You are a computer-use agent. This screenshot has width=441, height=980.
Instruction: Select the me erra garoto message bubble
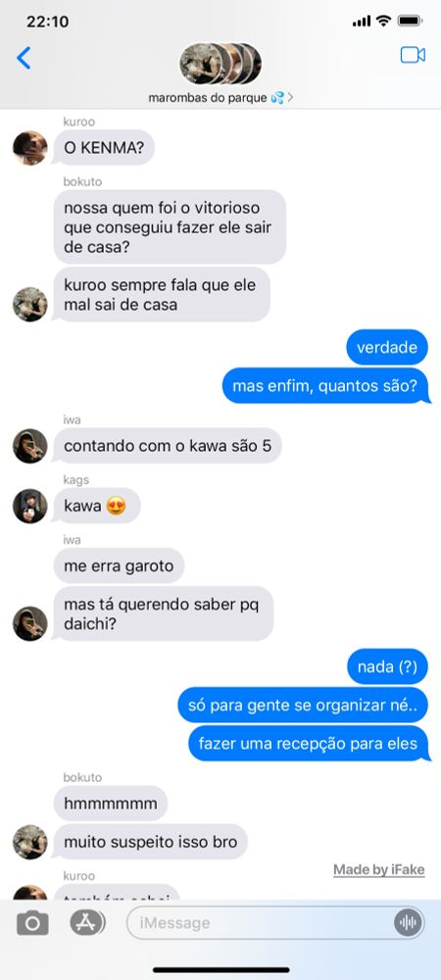coord(119,565)
